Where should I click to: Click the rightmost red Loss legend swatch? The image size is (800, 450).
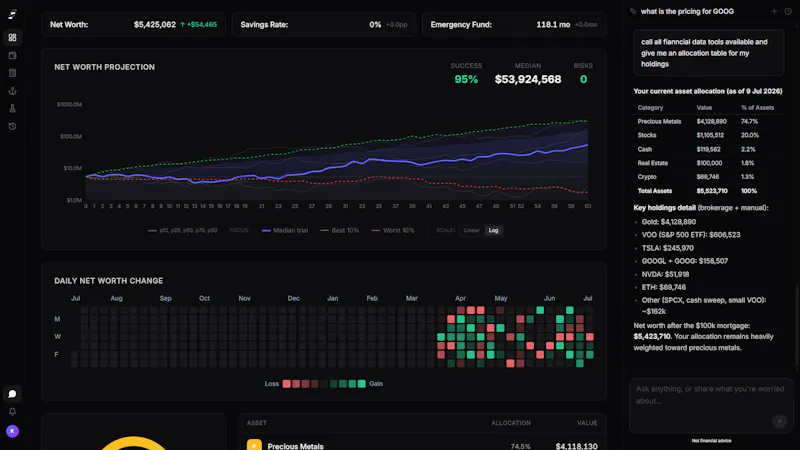point(315,384)
